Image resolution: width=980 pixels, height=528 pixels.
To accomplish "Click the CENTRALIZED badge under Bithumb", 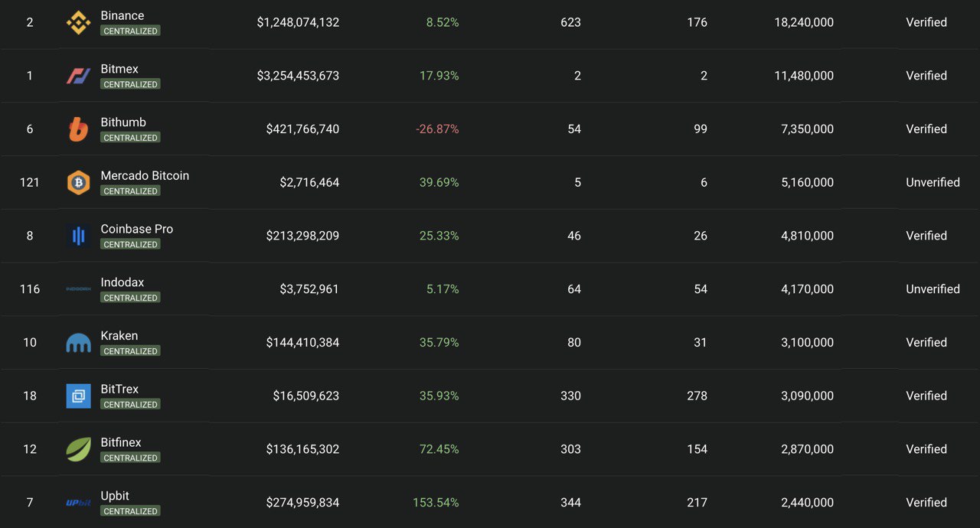I will (x=130, y=138).
